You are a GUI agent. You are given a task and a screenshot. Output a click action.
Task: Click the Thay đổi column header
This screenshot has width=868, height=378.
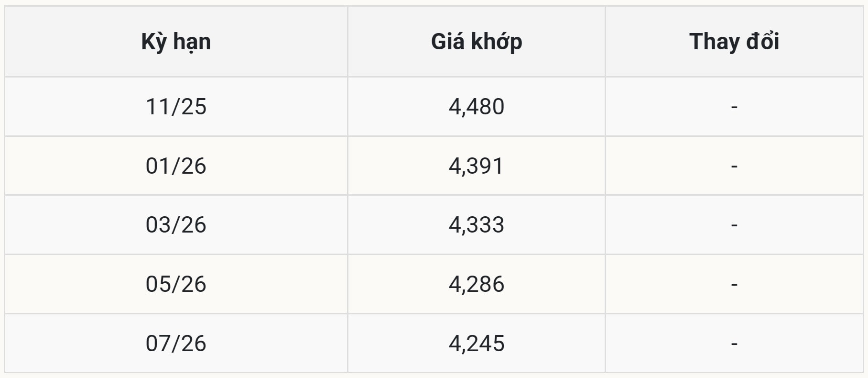(x=734, y=42)
